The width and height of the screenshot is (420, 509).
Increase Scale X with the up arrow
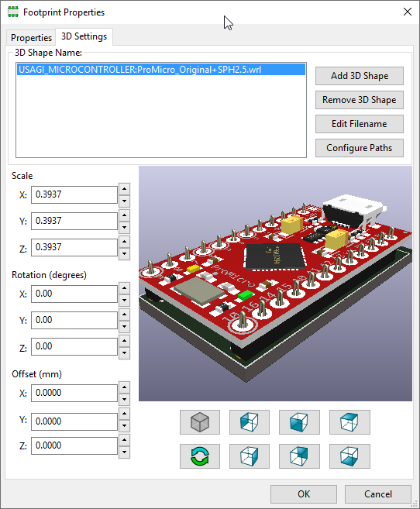pos(124,189)
